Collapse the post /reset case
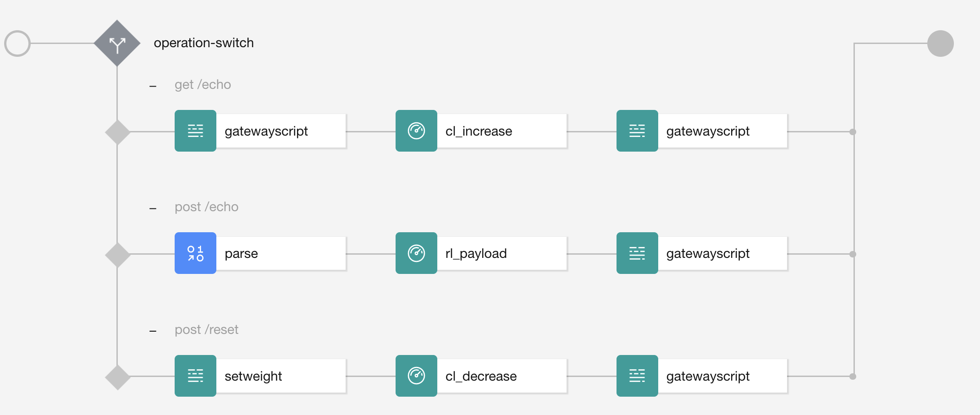The height and width of the screenshot is (415, 980). tap(153, 331)
